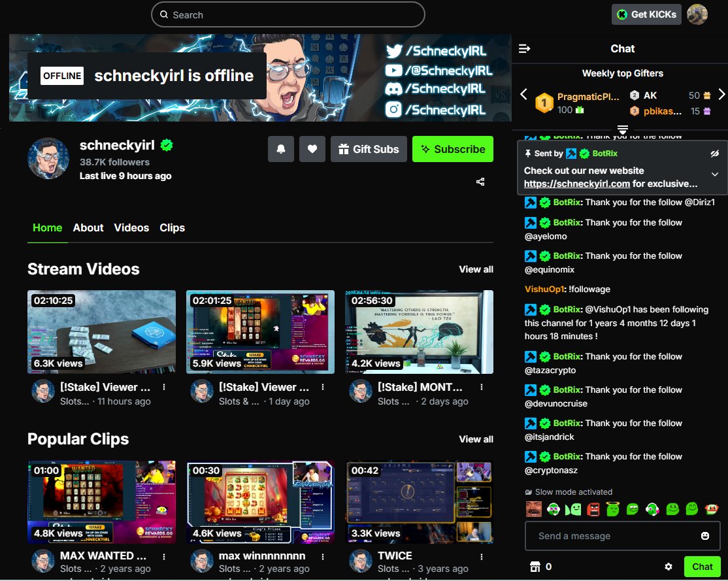
Task: Open chat settings gear icon
Action: coord(669,567)
